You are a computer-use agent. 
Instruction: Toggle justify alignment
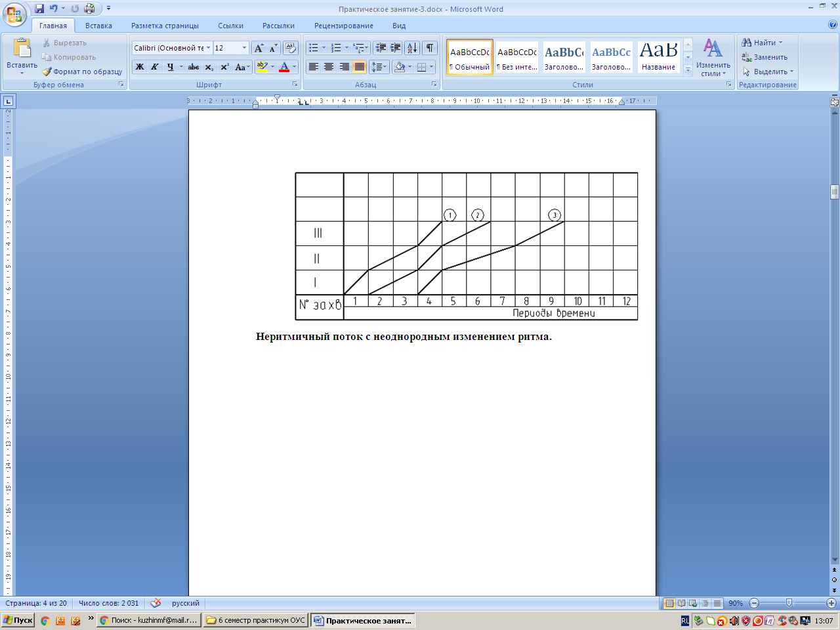point(360,67)
